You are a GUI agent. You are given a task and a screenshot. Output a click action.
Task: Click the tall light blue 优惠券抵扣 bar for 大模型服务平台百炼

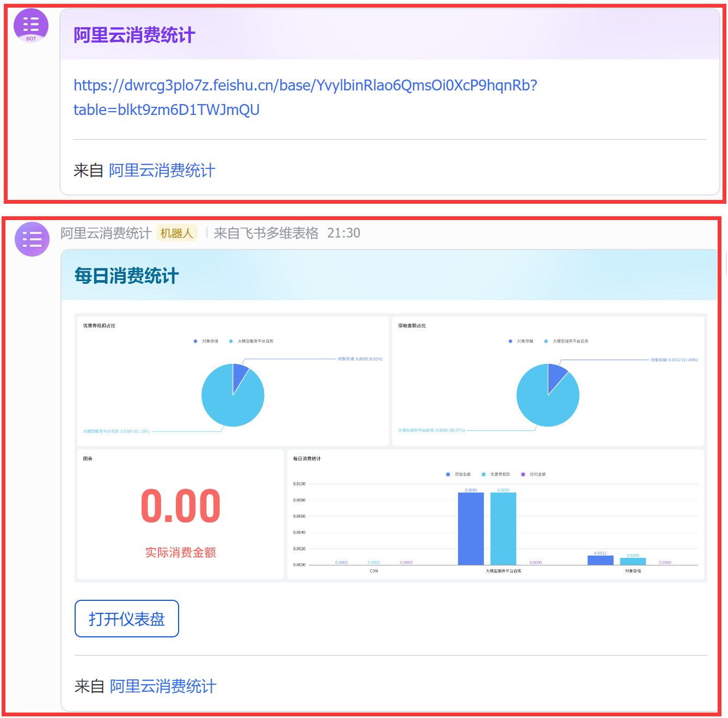pos(503,528)
